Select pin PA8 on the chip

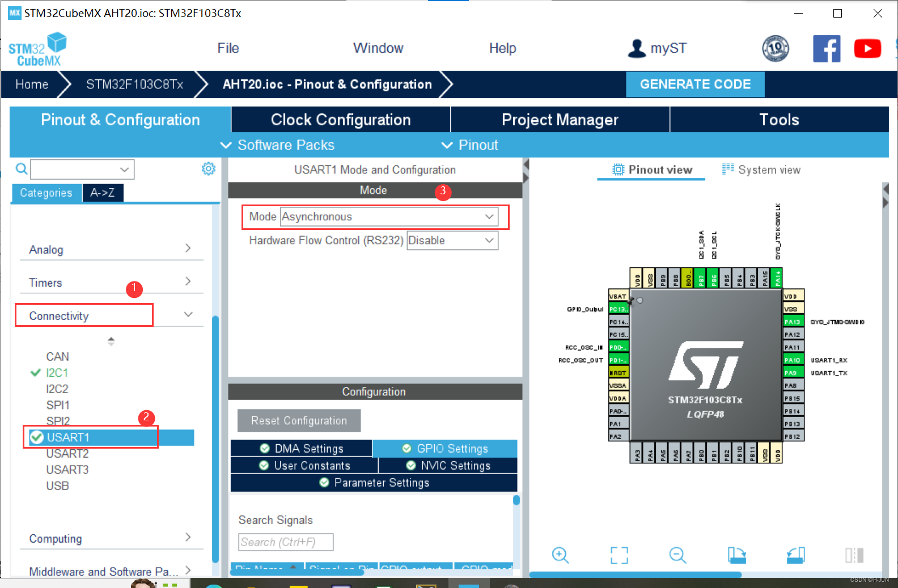(793, 386)
